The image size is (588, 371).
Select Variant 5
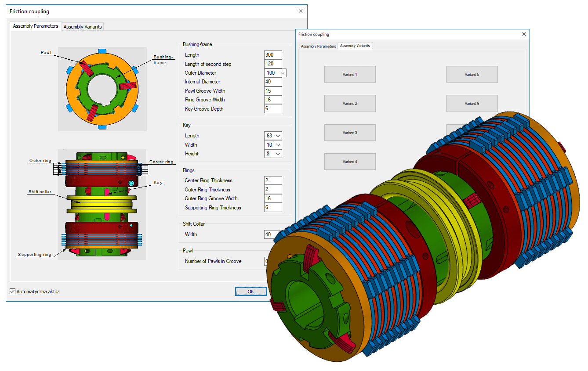point(472,74)
